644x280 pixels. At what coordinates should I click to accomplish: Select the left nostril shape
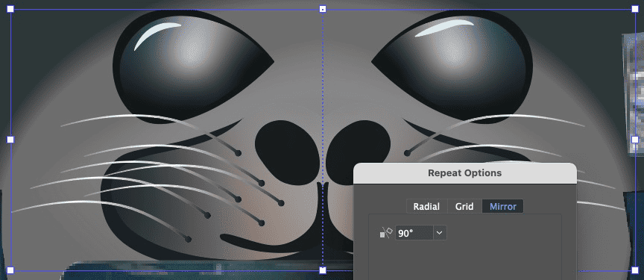click(286, 152)
